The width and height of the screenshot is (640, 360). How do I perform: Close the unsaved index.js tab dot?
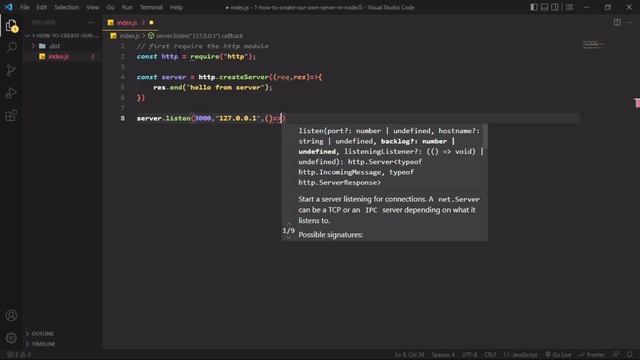pyautogui.click(x=151, y=22)
